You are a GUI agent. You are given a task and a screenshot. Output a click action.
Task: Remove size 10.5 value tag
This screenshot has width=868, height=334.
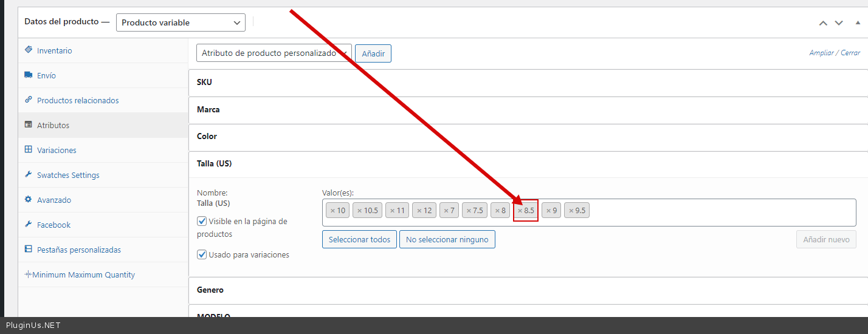coord(359,211)
